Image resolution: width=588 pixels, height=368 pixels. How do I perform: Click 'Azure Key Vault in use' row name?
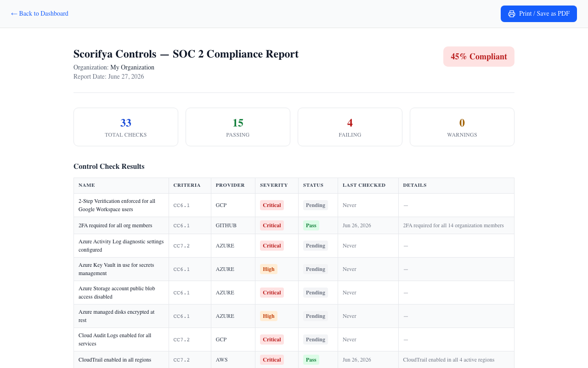coord(116,269)
